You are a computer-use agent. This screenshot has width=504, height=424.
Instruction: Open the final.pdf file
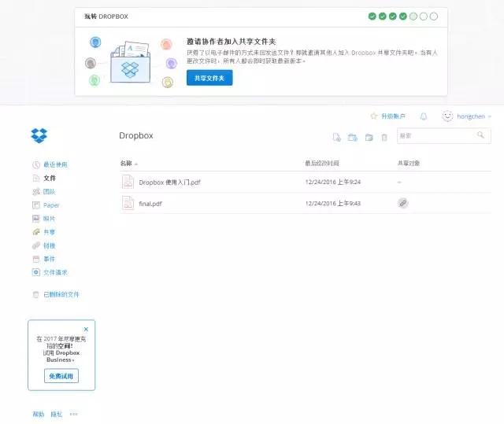(150, 204)
